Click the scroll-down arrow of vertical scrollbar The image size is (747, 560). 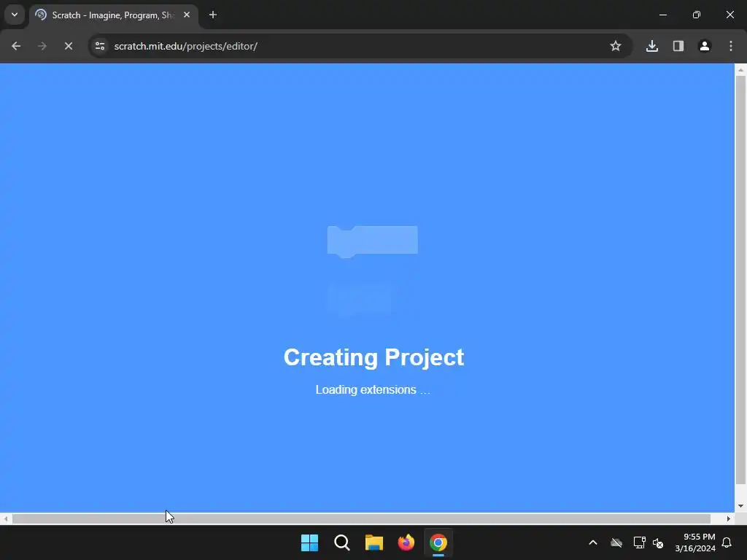tap(740, 506)
